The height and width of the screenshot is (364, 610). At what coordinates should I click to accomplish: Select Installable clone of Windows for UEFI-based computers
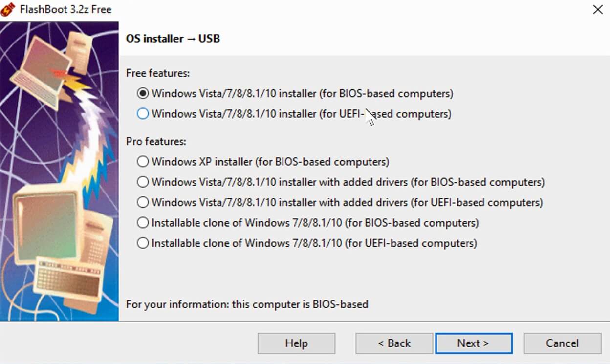click(x=143, y=243)
